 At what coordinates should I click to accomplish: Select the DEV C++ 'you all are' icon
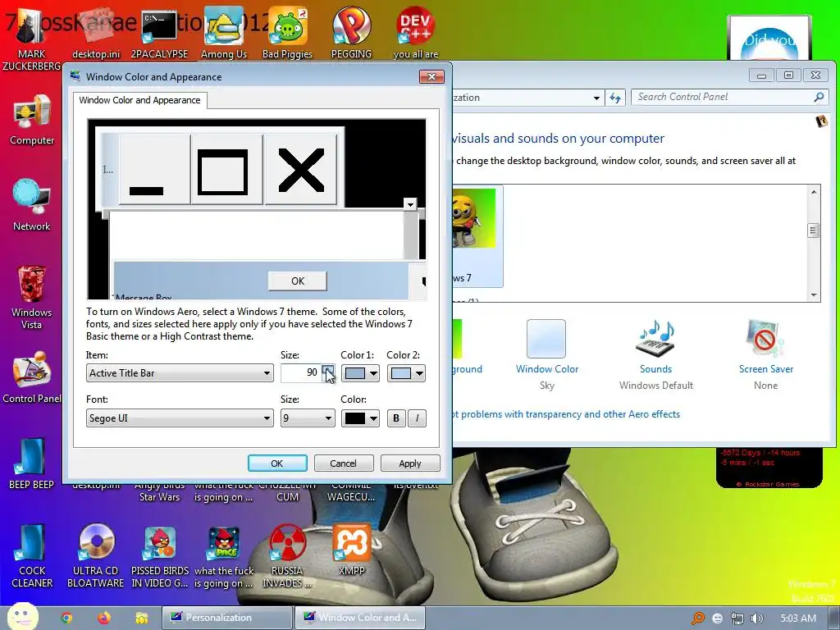(x=416, y=33)
